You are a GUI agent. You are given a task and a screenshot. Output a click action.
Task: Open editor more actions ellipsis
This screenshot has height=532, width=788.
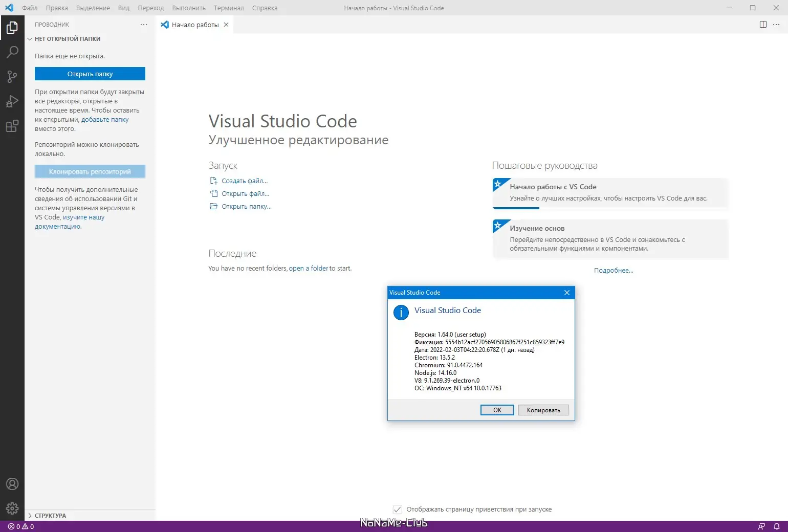776,25
